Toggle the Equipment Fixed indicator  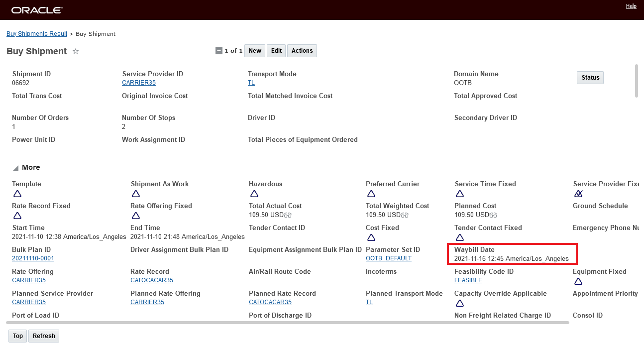[578, 281]
